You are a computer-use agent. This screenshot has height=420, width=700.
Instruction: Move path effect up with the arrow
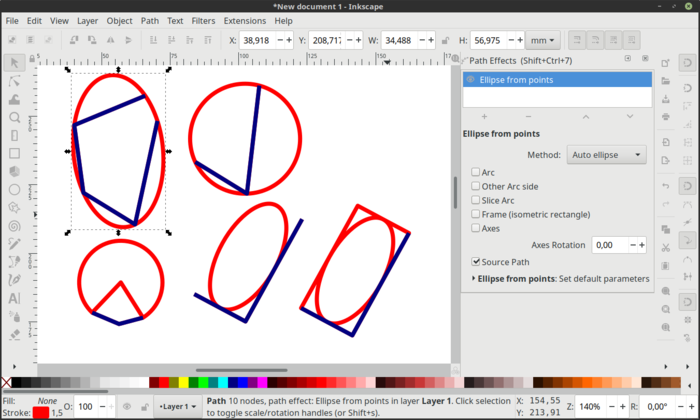click(x=586, y=117)
